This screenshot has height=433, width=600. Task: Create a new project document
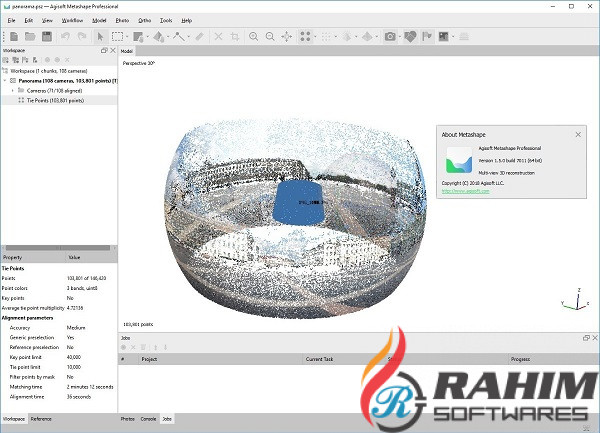click(14, 37)
